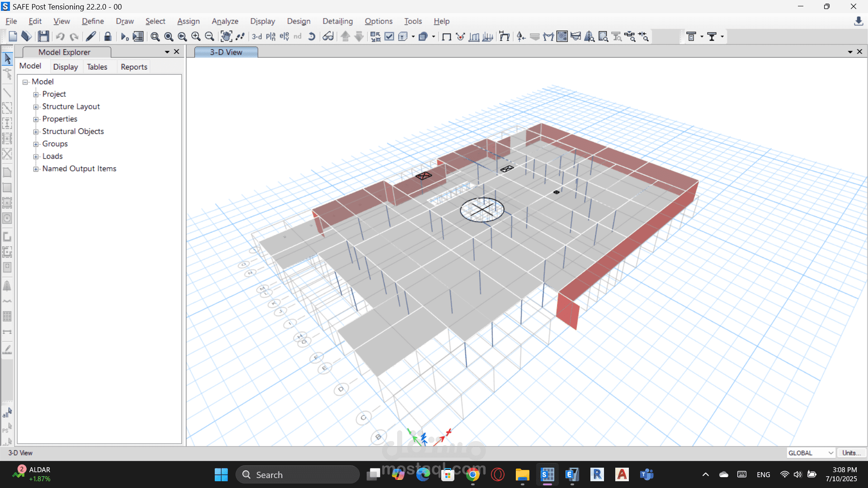Viewport: 868px width, 488px height.
Task: Open the Options menu
Action: click(378, 21)
